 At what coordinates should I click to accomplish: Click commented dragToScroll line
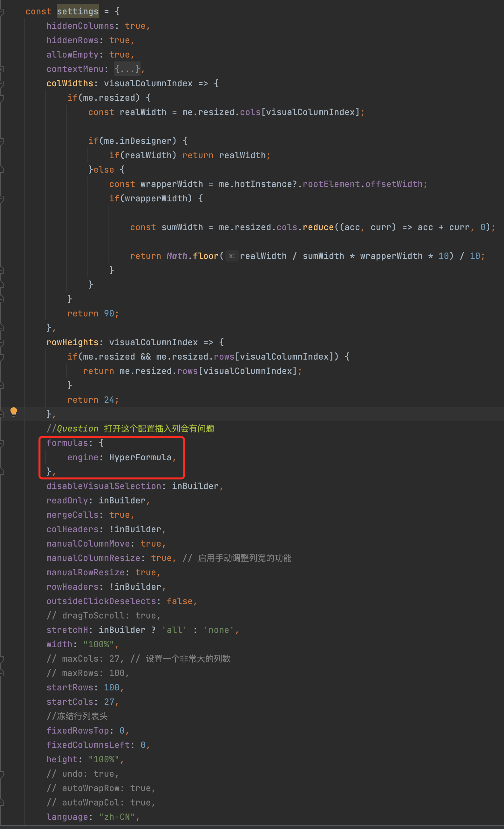point(104,616)
